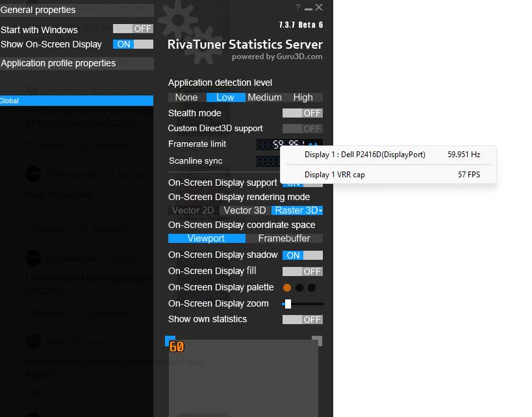This screenshot has height=417, width=532.
Task: Turn off Show On-Screen Display switch
Action: [x=133, y=44]
